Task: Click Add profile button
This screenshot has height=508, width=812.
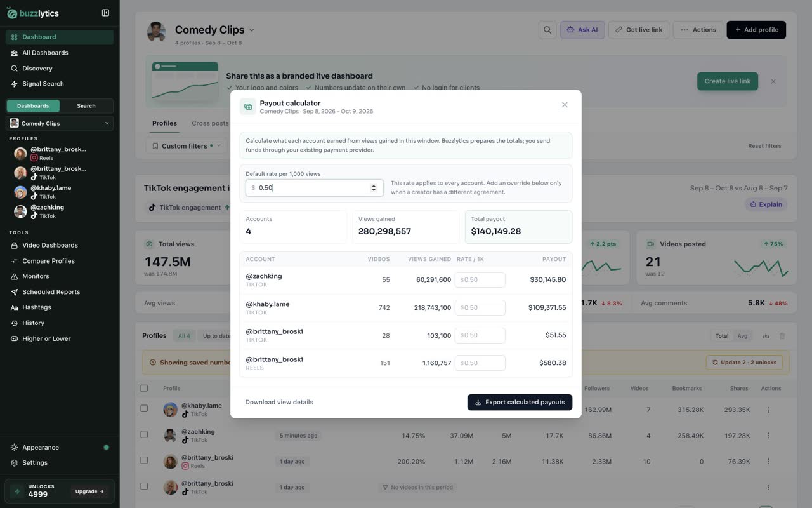Action: point(756,30)
